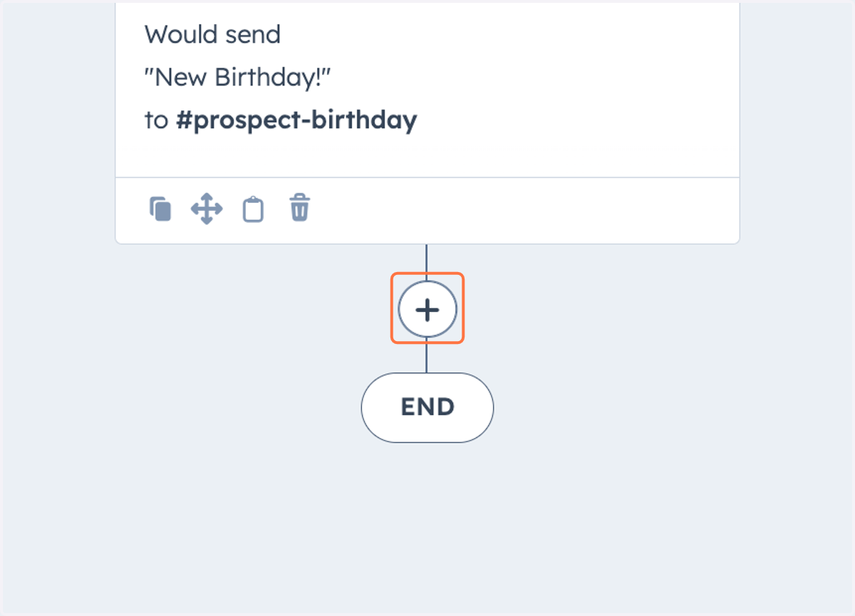Duplicate the action with the copy icon
This screenshot has height=616, width=855.
[x=160, y=209]
